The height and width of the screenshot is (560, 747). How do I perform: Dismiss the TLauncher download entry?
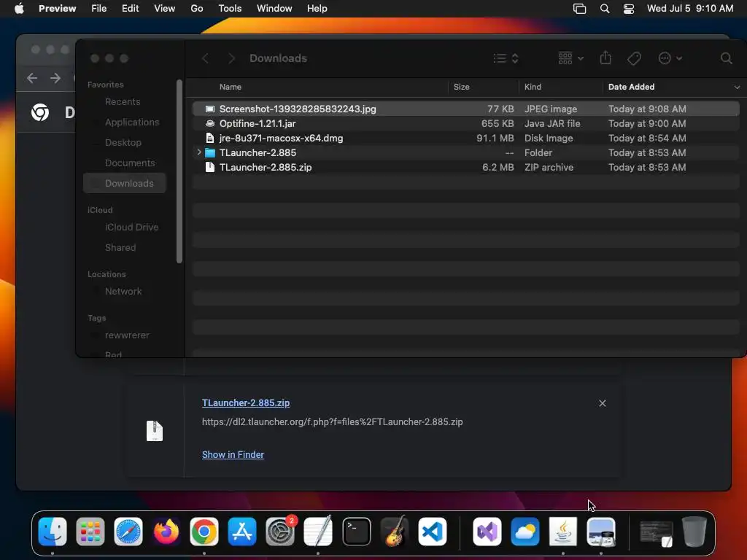pos(602,403)
